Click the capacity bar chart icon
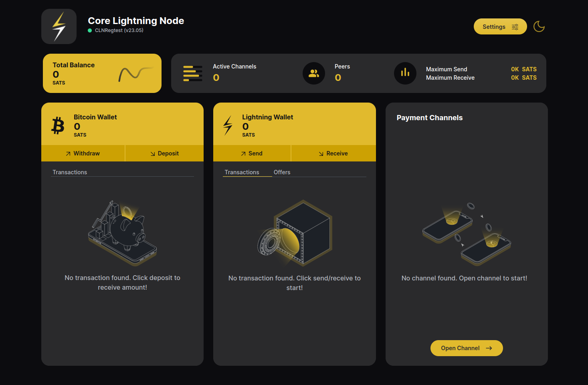Screen dimensions: 588x385 [x=405, y=73]
